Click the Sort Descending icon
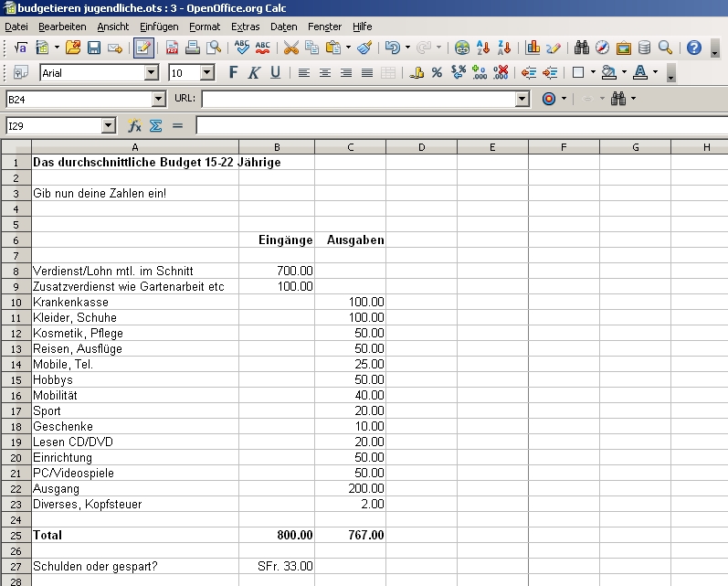728x586 pixels. point(504,48)
